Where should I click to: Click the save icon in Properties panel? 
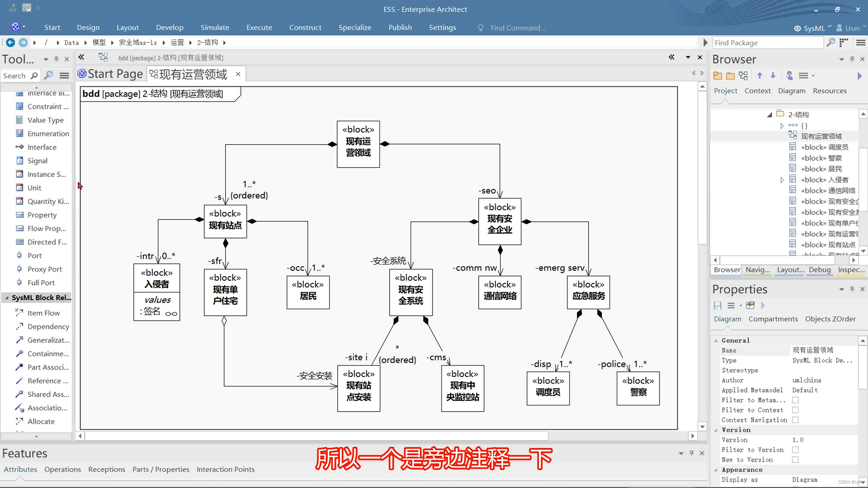(717, 305)
